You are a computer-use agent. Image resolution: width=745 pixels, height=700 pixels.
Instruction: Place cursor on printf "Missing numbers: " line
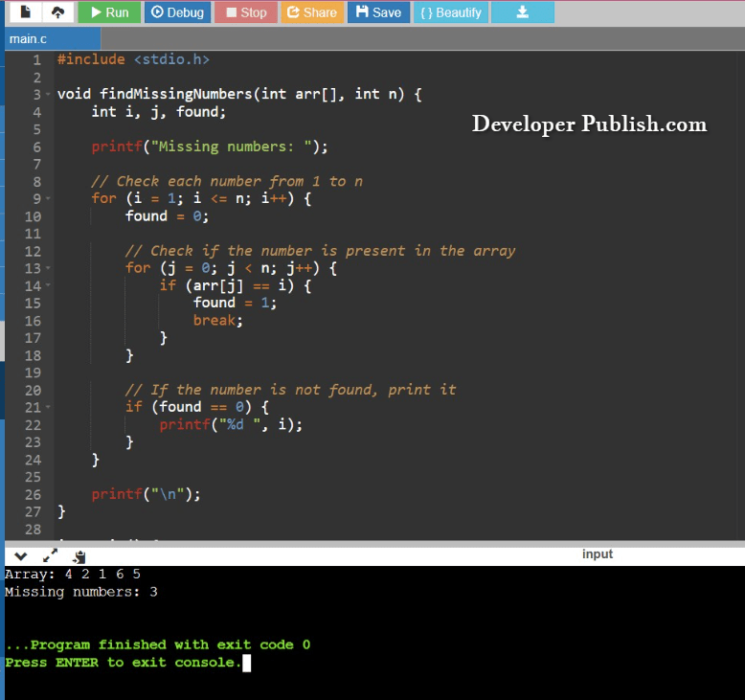point(210,147)
